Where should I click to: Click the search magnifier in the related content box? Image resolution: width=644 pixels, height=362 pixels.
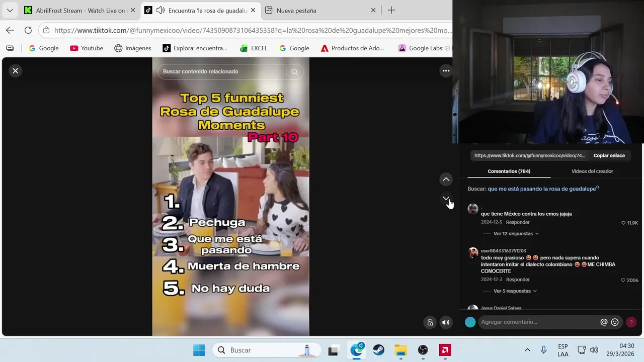click(x=294, y=71)
